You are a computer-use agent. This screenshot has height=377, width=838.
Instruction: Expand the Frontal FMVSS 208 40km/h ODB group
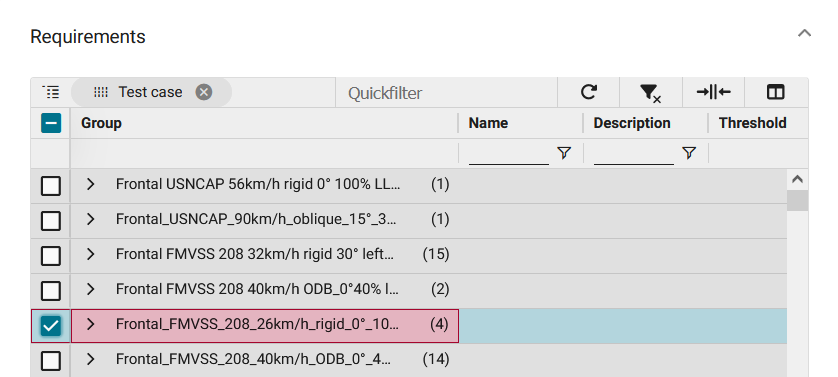(90, 289)
